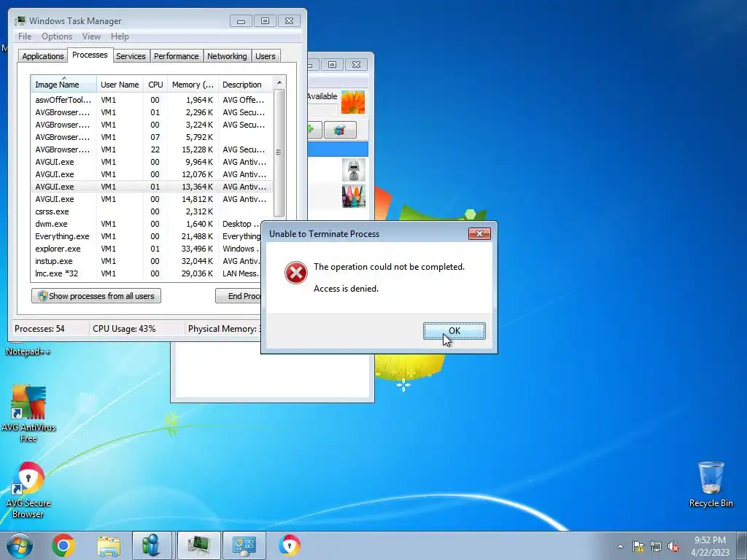The width and height of the screenshot is (747, 560).
Task: Maximize the LAN Messenger window
Action: click(333, 64)
